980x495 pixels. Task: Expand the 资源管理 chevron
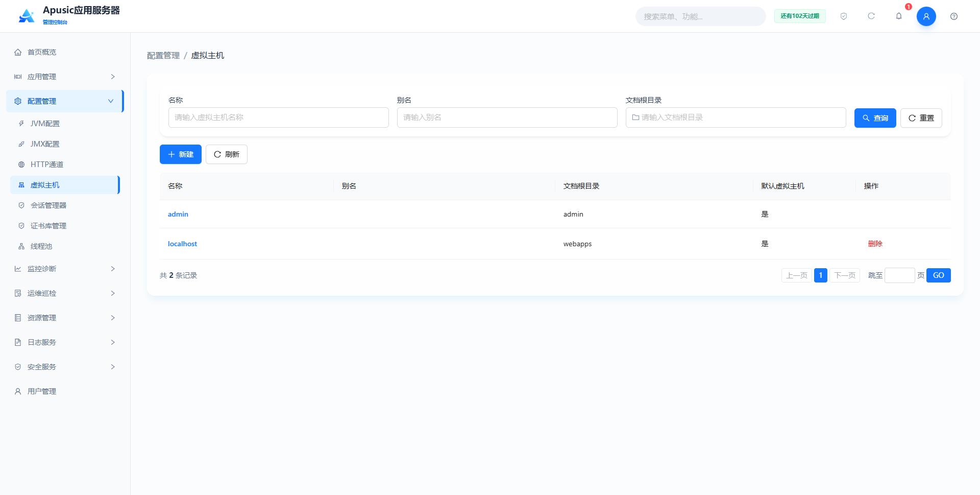pos(113,318)
